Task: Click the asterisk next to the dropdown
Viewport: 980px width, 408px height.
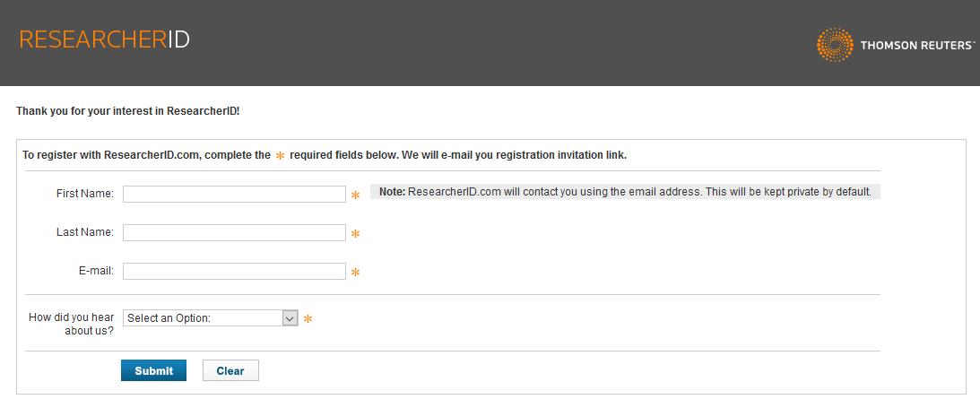Action: 308,318
